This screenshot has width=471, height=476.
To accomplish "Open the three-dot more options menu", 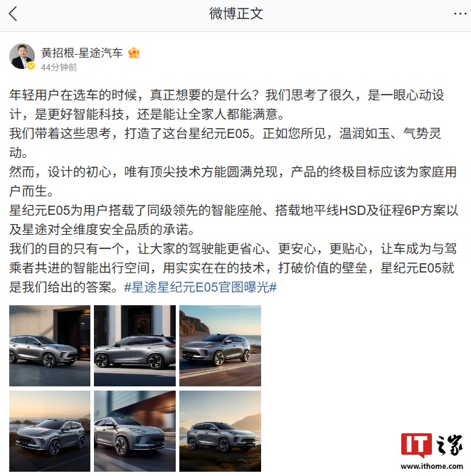I will pos(460,14).
